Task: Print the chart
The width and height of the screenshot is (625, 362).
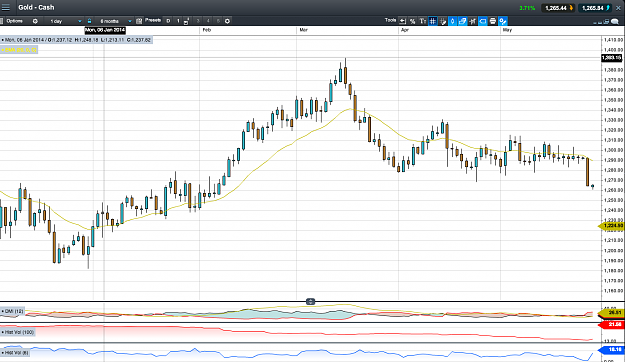Action: pyautogui.click(x=493, y=21)
